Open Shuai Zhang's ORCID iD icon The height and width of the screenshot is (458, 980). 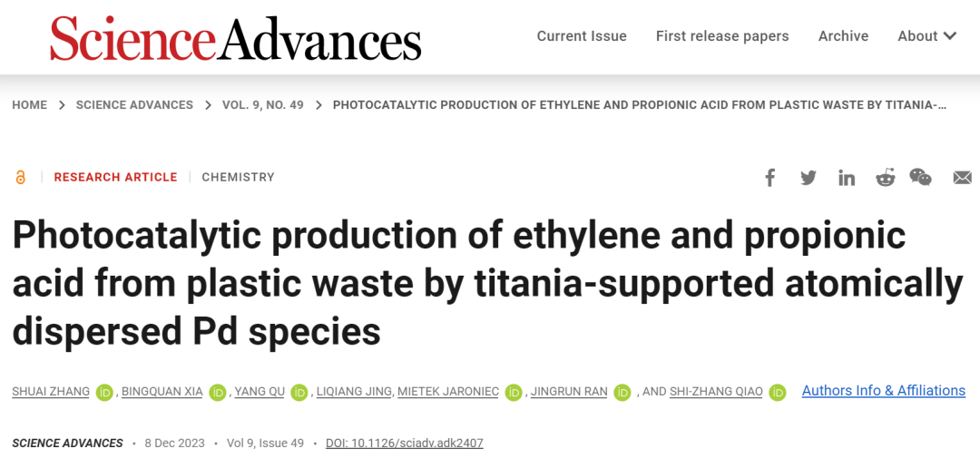point(104,392)
